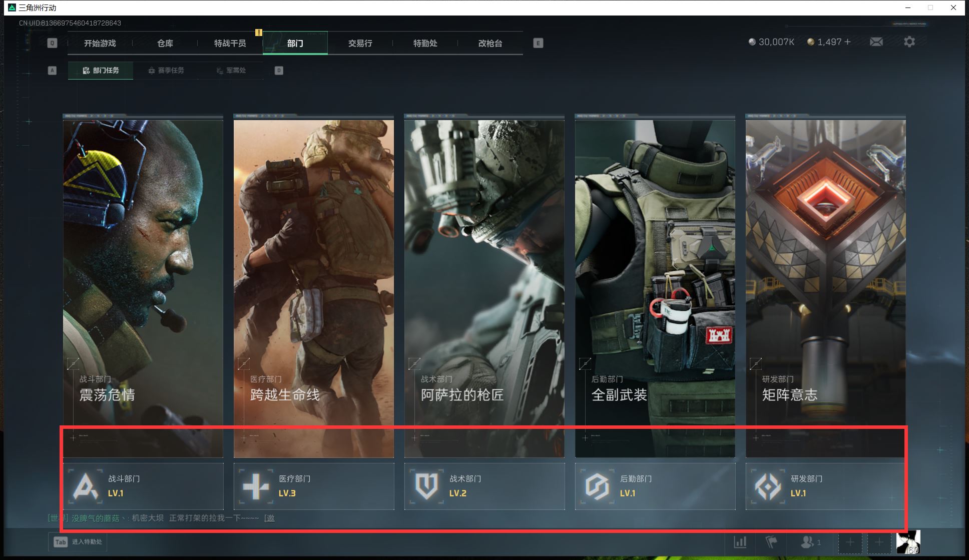The image size is (969, 560).
Task: Open the 改枪台 tab
Action: click(490, 44)
